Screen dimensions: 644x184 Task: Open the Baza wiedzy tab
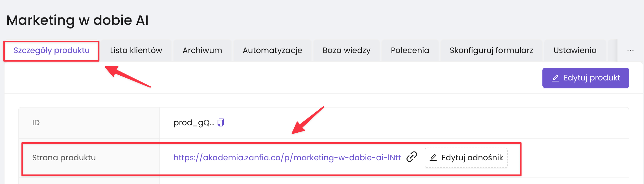point(346,51)
